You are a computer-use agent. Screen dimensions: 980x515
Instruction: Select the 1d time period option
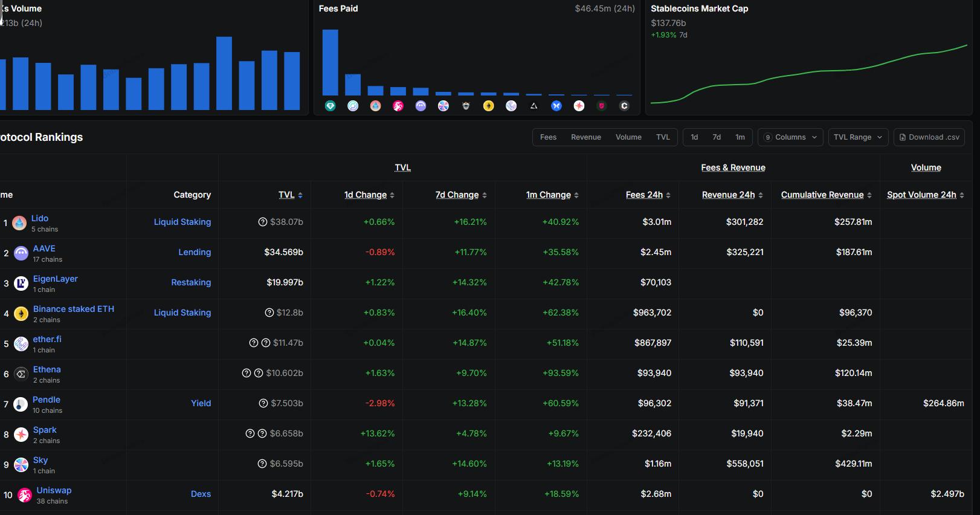pos(694,137)
